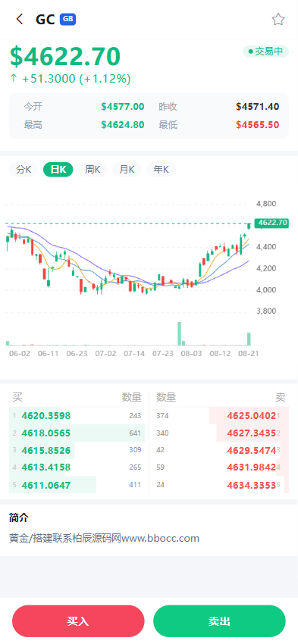Click the 07-14 date label
Viewport: 298px width, 644px height.
point(134,353)
